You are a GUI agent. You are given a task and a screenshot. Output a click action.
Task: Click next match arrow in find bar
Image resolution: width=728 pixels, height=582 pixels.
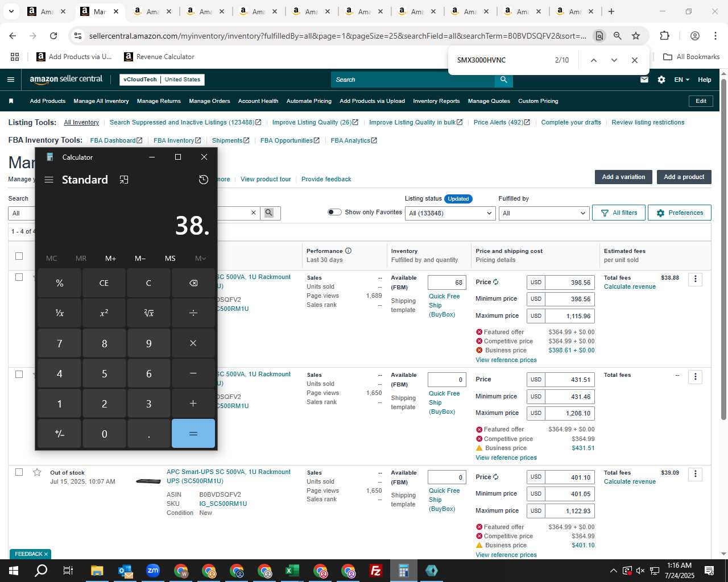click(x=614, y=60)
